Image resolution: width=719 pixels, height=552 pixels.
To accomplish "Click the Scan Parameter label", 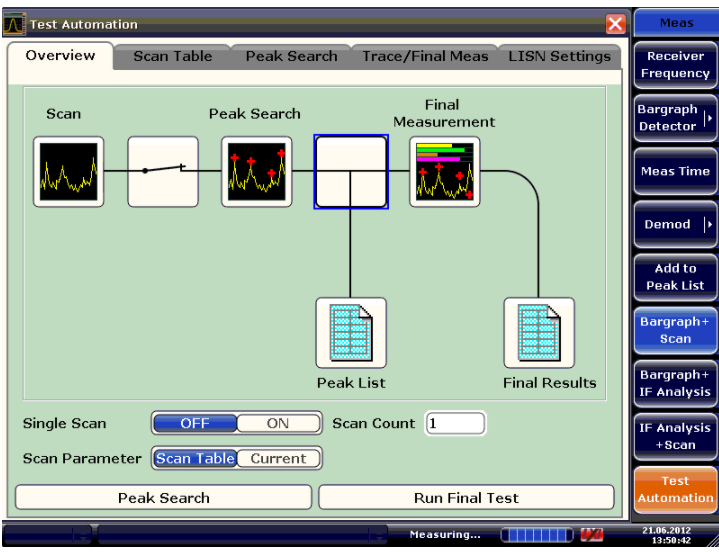I will (82, 458).
